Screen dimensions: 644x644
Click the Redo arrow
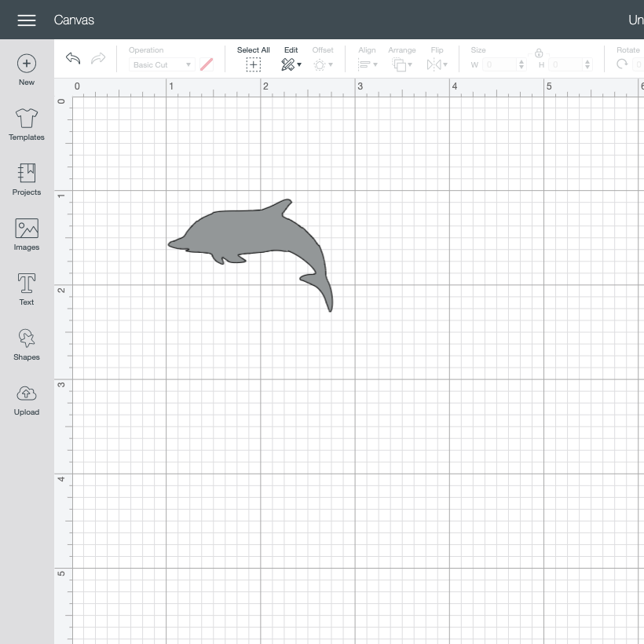[x=98, y=58]
